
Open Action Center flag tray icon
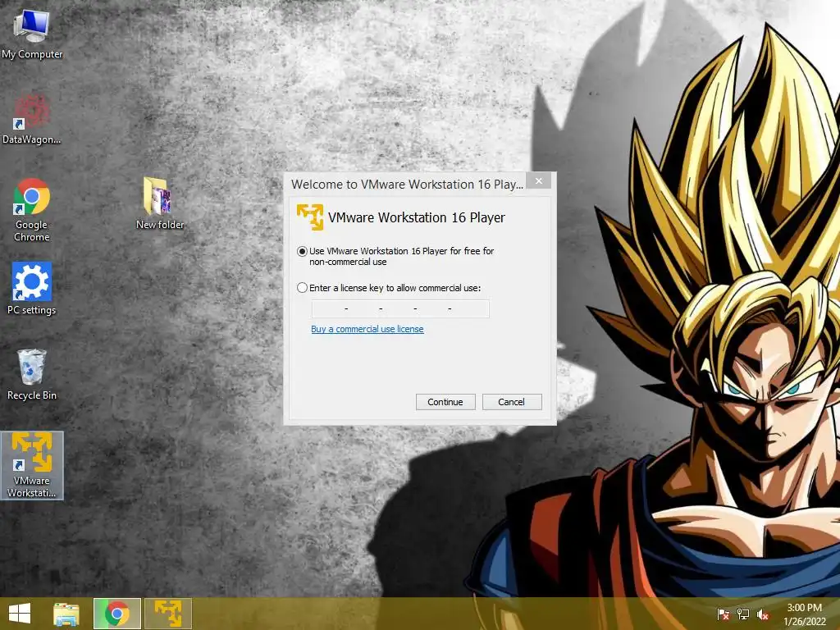pos(724,614)
